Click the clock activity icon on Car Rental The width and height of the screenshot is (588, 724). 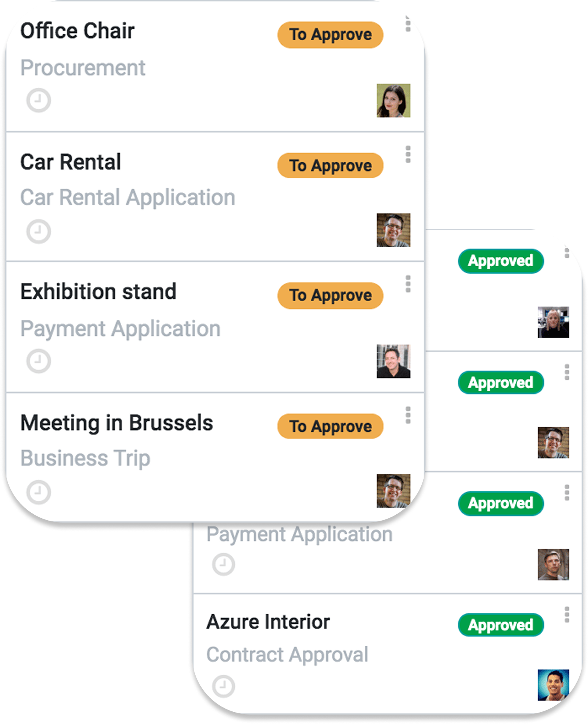[39, 231]
